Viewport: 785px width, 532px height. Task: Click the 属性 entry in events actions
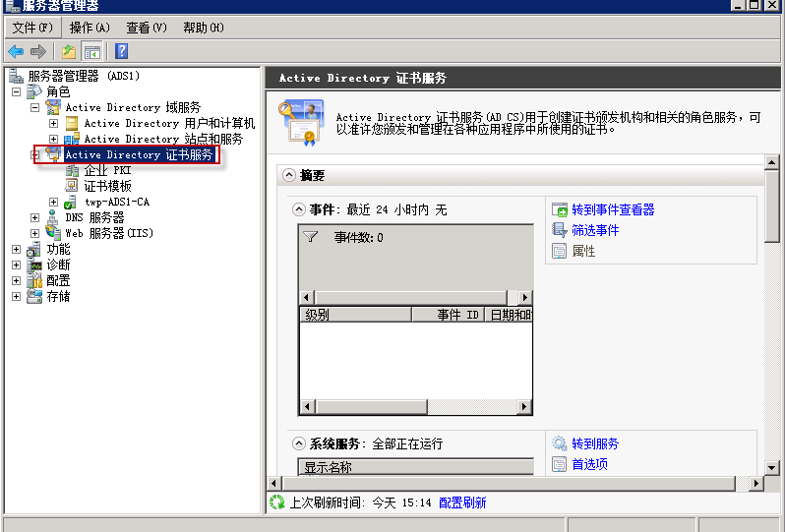[x=583, y=251]
